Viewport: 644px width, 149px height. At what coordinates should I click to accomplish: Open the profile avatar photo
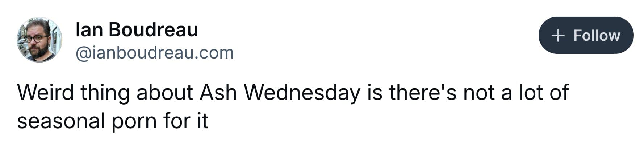[x=39, y=40]
